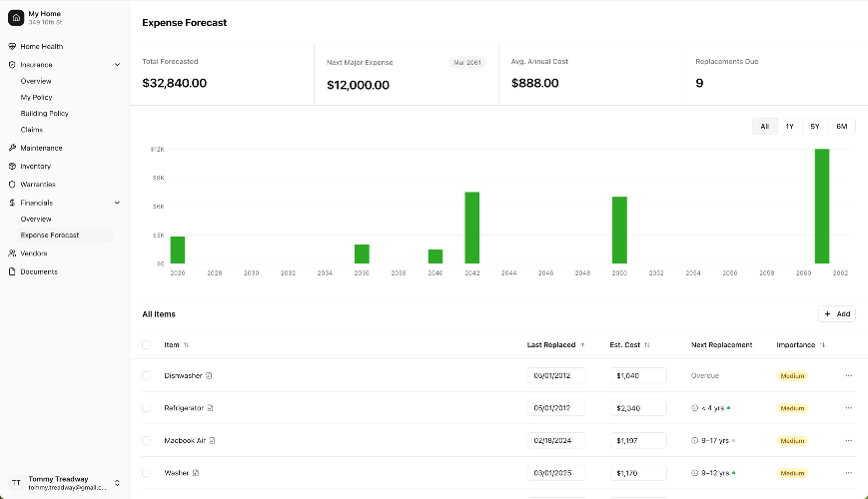Sort by the Est. Cost column header
This screenshot has width=868, height=499.
point(629,344)
